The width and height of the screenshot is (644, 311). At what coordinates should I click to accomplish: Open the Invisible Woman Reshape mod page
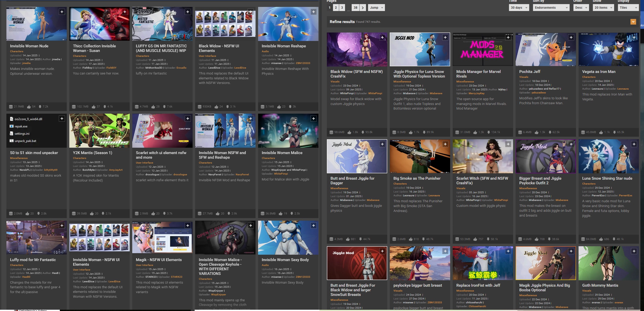[x=284, y=46]
